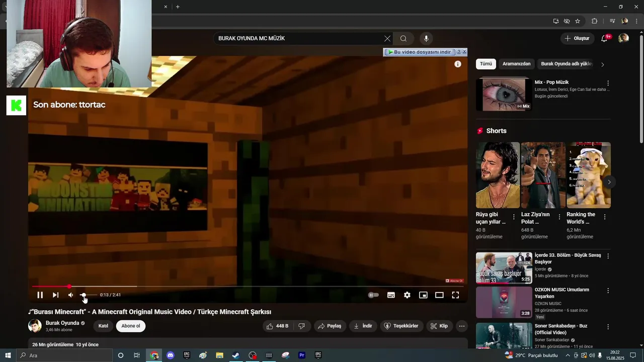Click the YouTube search input field

point(299,38)
